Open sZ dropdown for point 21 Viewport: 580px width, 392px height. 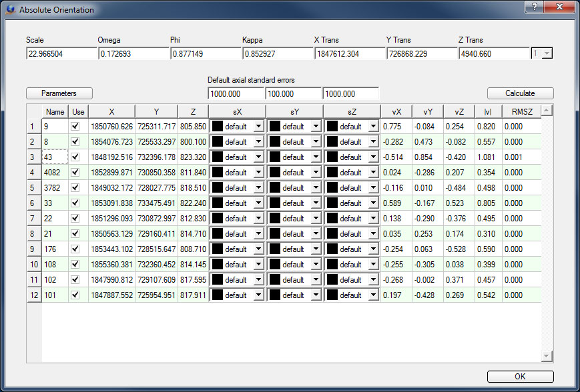click(373, 234)
